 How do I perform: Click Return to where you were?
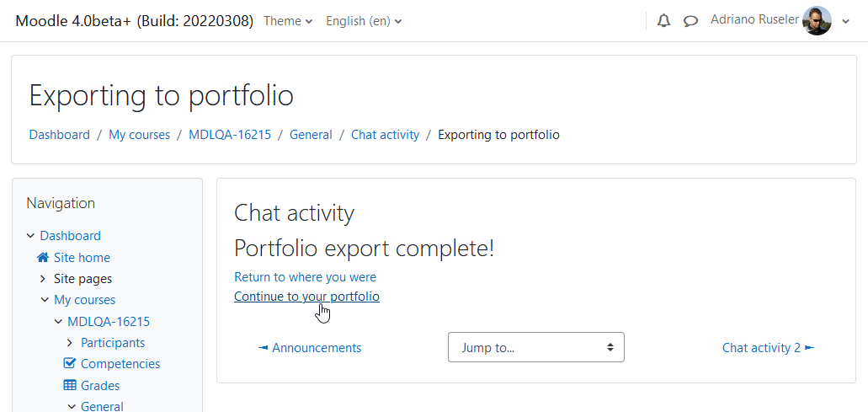tap(305, 277)
